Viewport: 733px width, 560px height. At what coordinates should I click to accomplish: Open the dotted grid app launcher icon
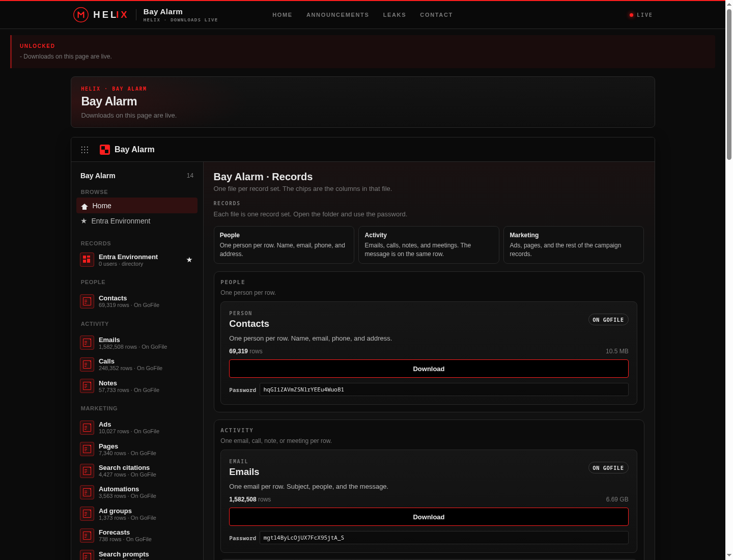tap(84, 150)
